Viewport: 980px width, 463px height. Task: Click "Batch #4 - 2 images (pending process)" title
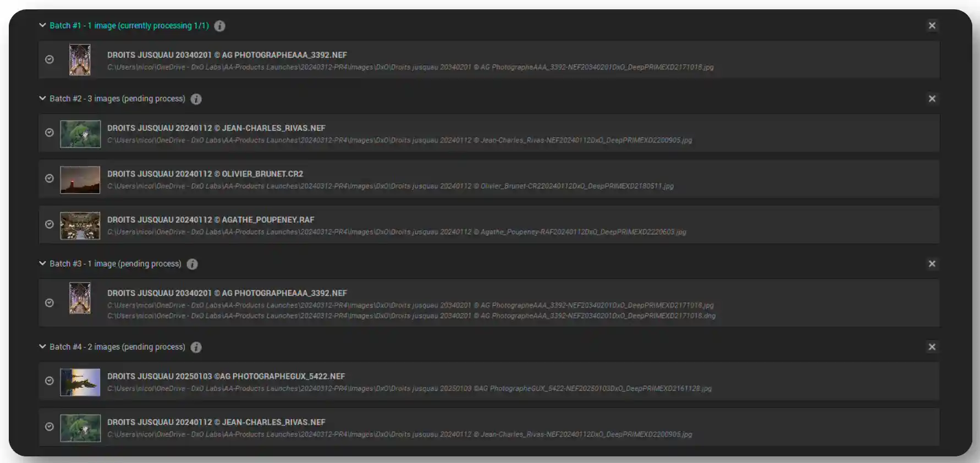[x=117, y=346]
